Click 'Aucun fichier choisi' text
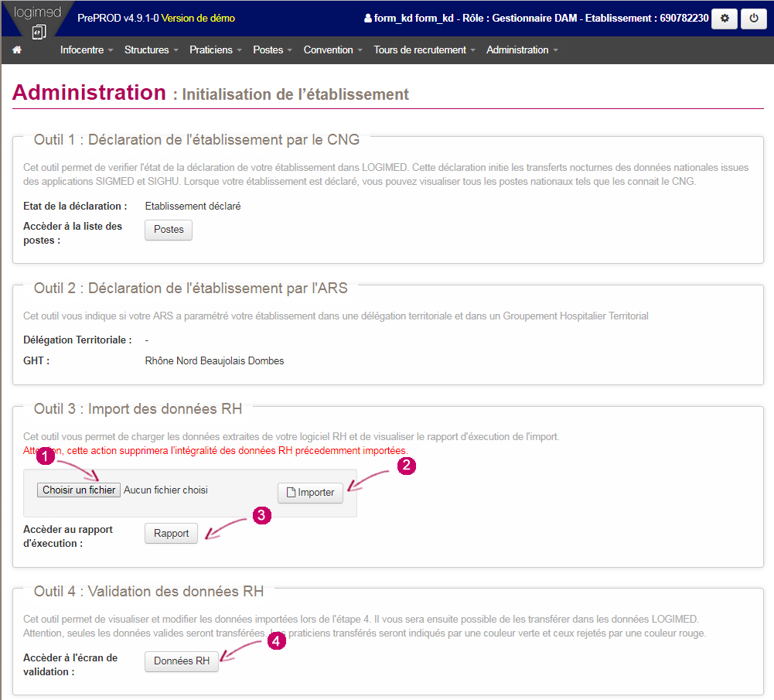The height and width of the screenshot is (700, 774). [165, 490]
